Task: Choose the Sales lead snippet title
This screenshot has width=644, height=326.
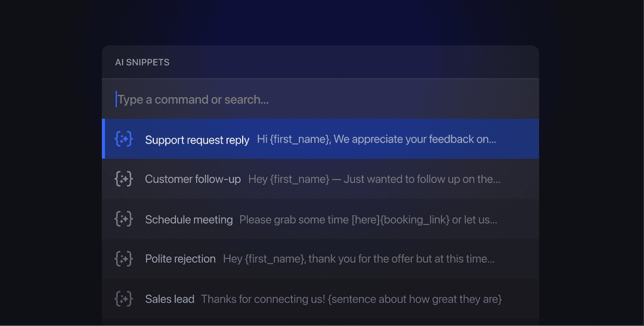Action: [169, 299]
